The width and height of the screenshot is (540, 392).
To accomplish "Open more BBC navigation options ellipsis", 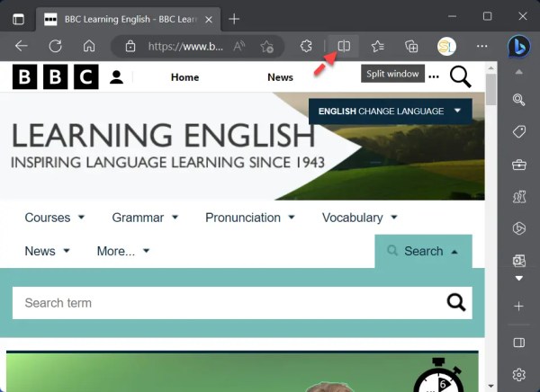I will [434, 76].
